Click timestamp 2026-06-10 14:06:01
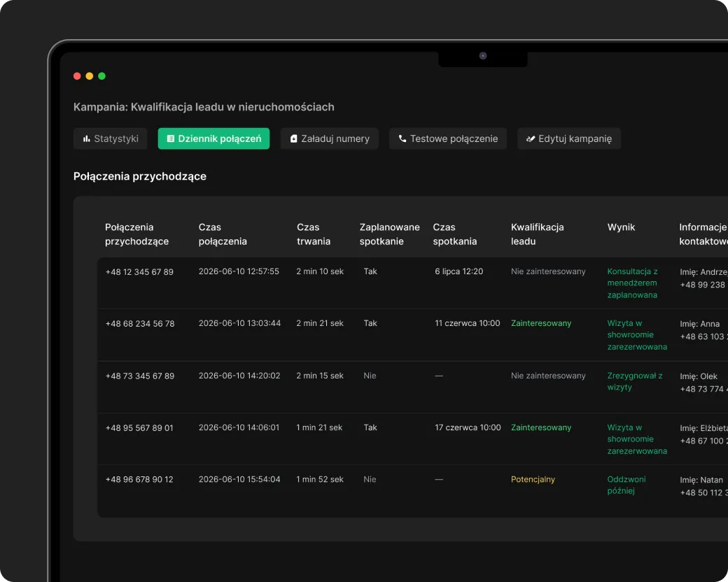This screenshot has height=582, width=728. click(x=239, y=427)
